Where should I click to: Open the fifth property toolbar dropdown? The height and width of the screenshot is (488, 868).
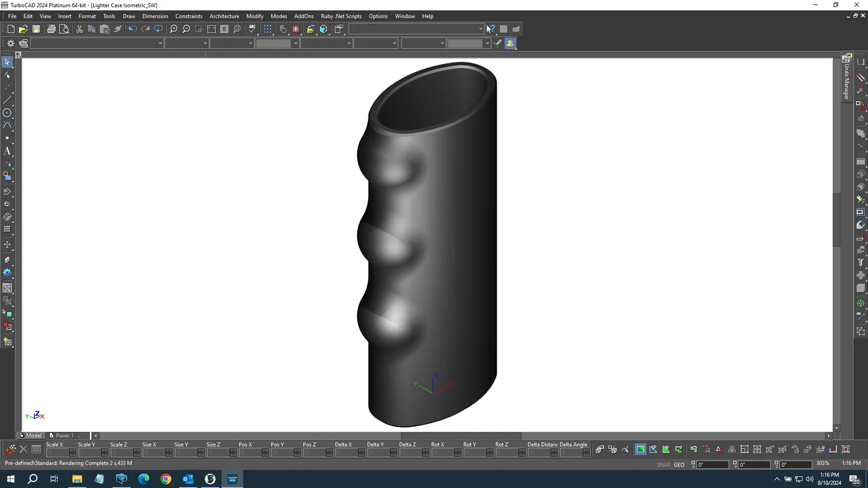pos(349,43)
